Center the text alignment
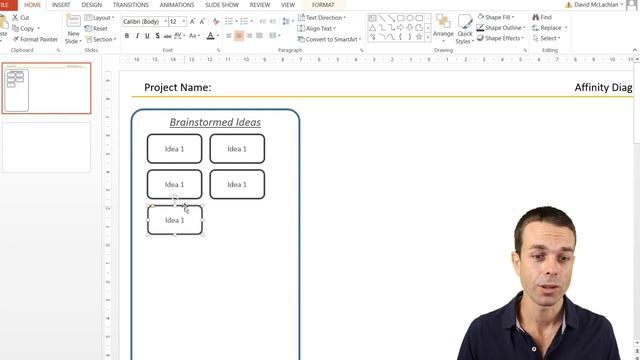The image size is (640, 360). (x=239, y=36)
